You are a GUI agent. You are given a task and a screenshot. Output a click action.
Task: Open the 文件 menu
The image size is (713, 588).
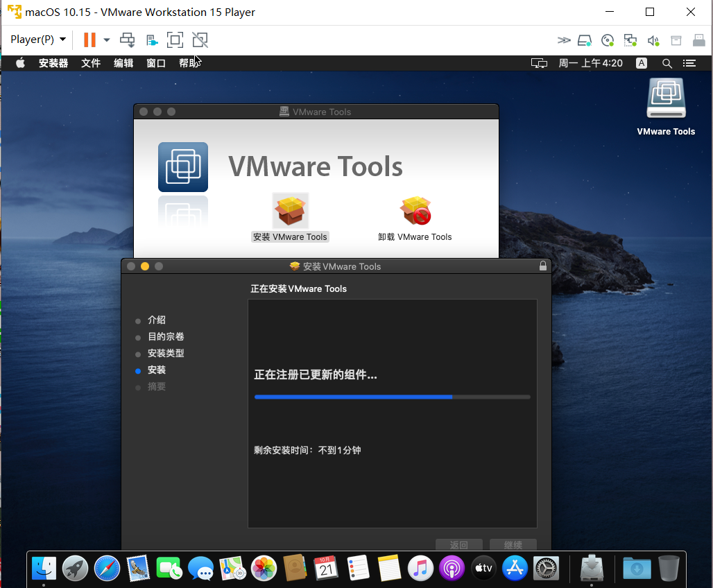click(x=91, y=63)
